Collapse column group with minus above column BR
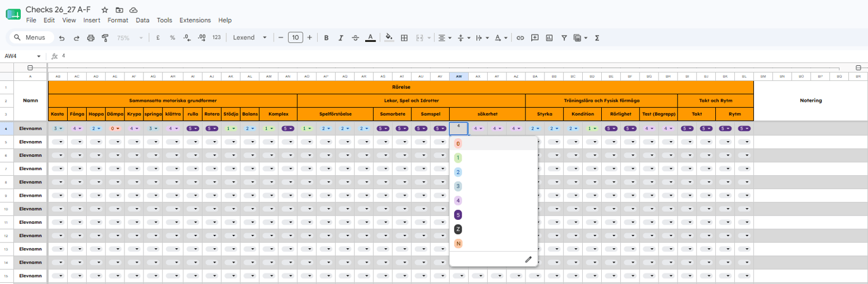The width and height of the screenshot is (868, 284). click(x=858, y=68)
